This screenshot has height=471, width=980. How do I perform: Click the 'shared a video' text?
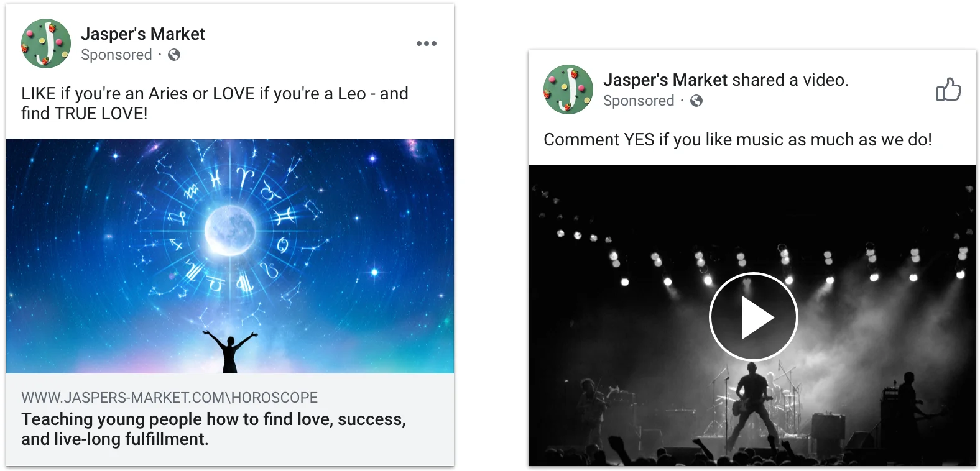click(x=791, y=80)
